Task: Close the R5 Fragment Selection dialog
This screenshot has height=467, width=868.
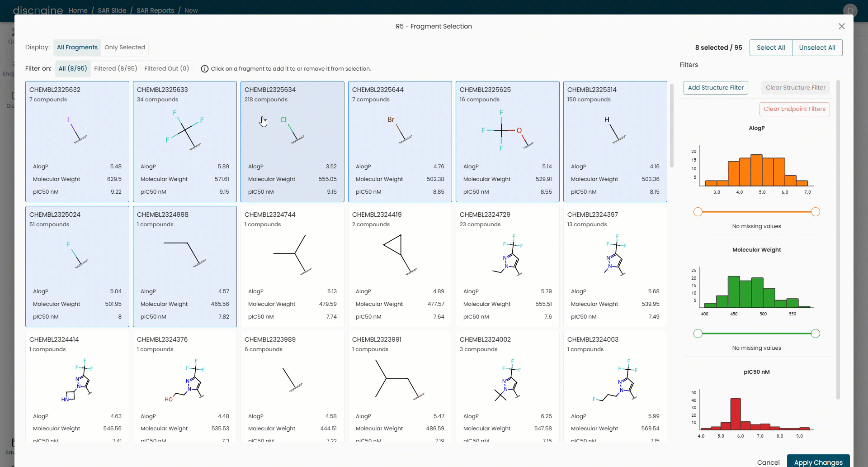Action: point(841,26)
